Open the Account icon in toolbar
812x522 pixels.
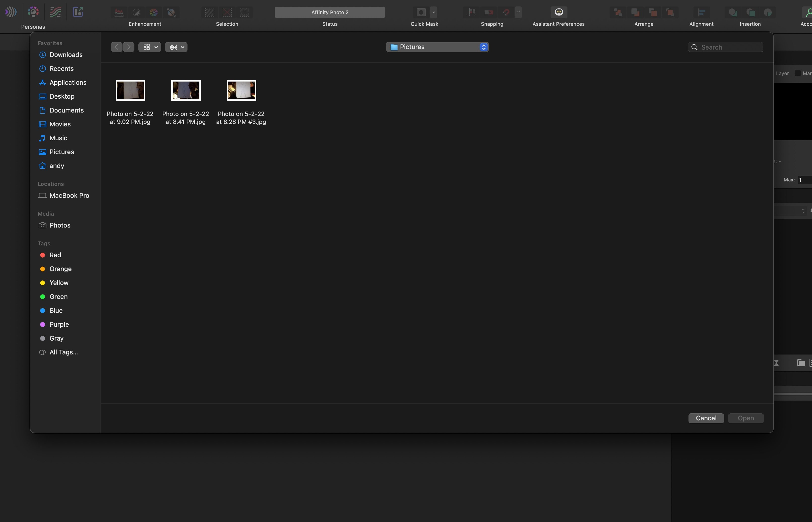[x=808, y=13]
